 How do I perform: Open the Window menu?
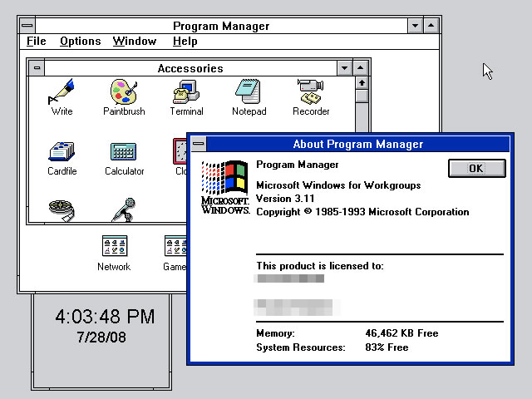tap(134, 42)
